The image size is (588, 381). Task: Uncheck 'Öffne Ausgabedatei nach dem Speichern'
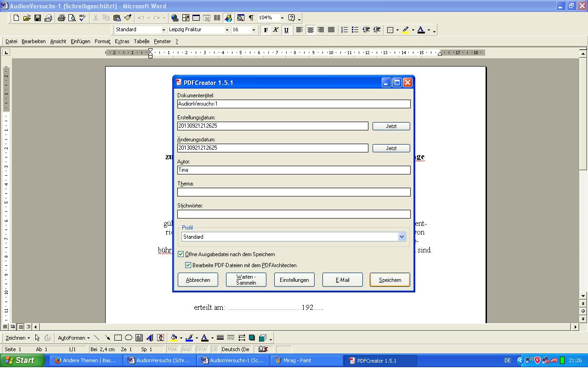click(181, 254)
